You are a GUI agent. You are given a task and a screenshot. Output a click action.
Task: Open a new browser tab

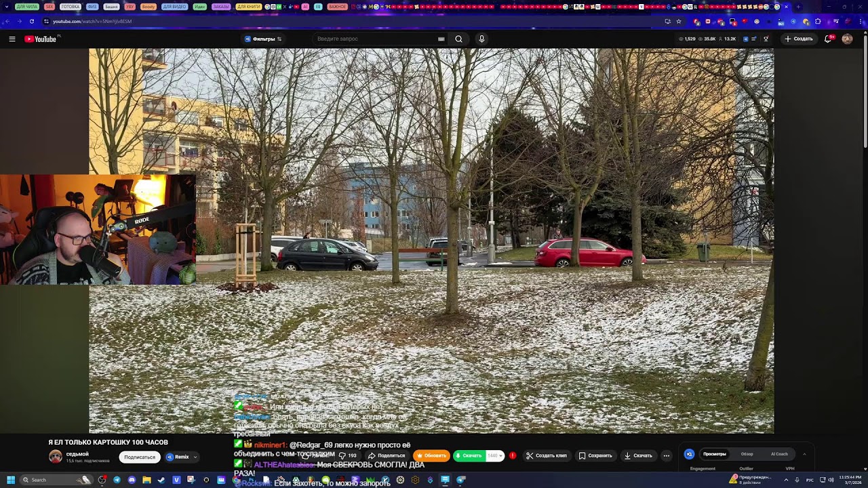coord(797,7)
